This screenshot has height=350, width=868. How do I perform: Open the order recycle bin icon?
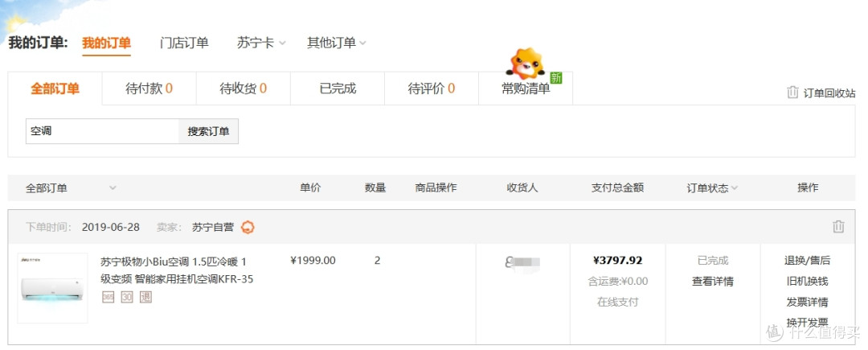(792, 93)
